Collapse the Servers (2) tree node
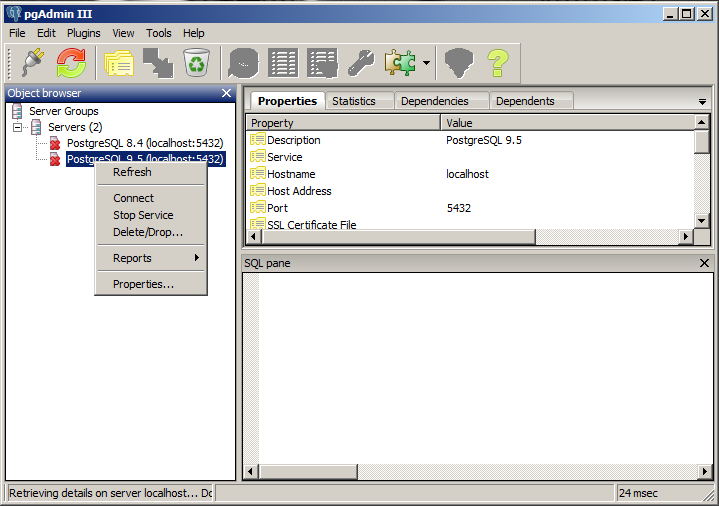Screen dimensions: 719x506 (x=17, y=127)
